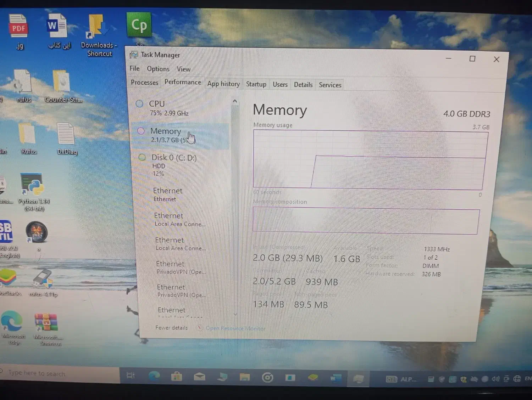Open the Python 3.14 desktop shortcut
The width and height of the screenshot is (532, 400).
pyautogui.click(x=33, y=185)
